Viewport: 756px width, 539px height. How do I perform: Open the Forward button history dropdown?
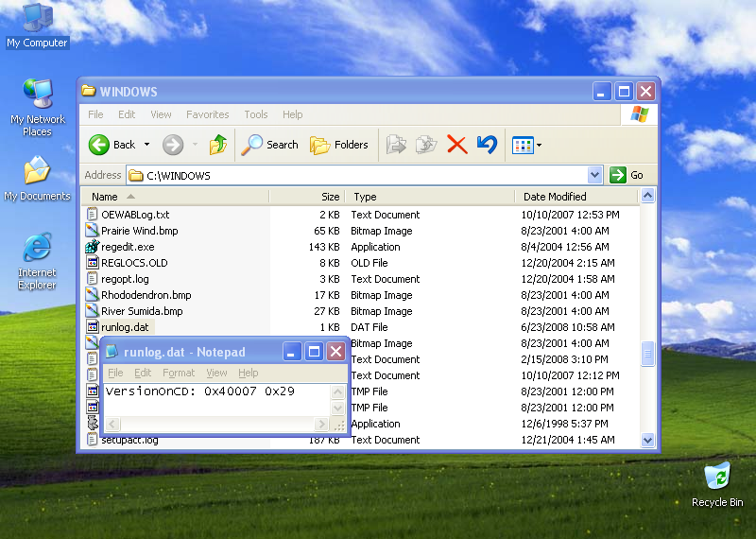(196, 145)
